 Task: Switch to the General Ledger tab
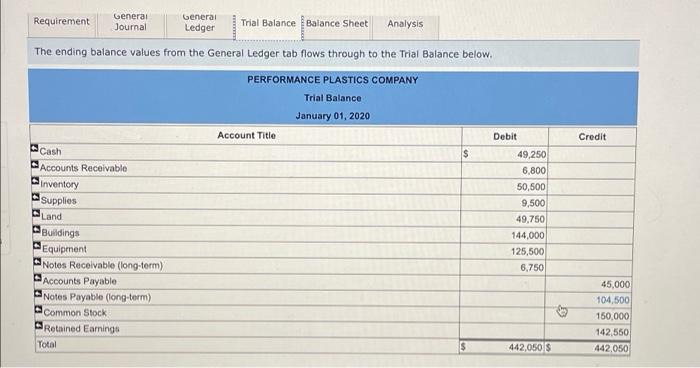pos(199,22)
